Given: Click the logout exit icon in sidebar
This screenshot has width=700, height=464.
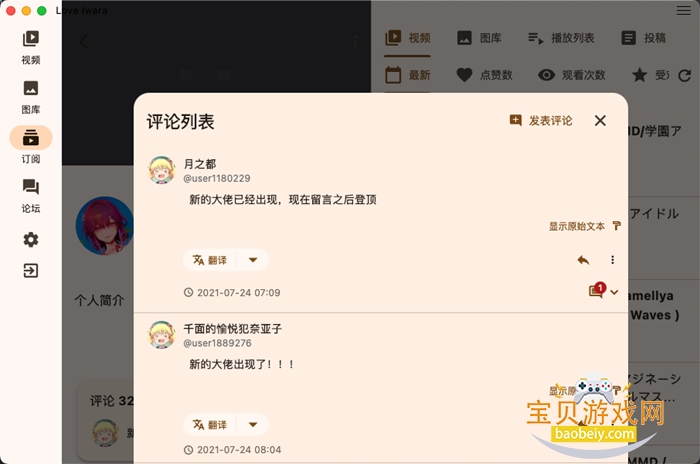Looking at the screenshot, I should click(31, 270).
